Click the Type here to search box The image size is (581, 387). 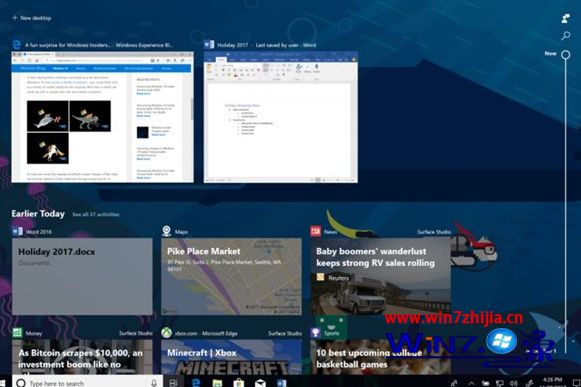(87, 382)
